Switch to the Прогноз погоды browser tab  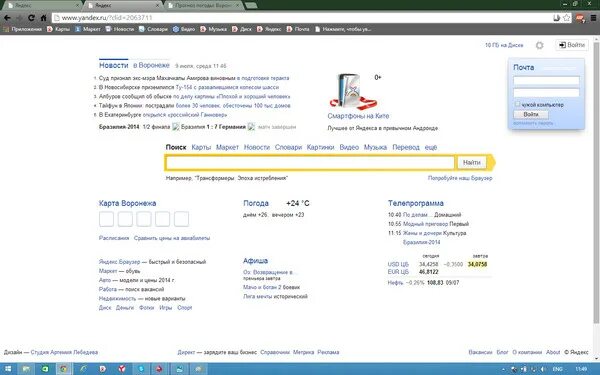coord(204,5)
